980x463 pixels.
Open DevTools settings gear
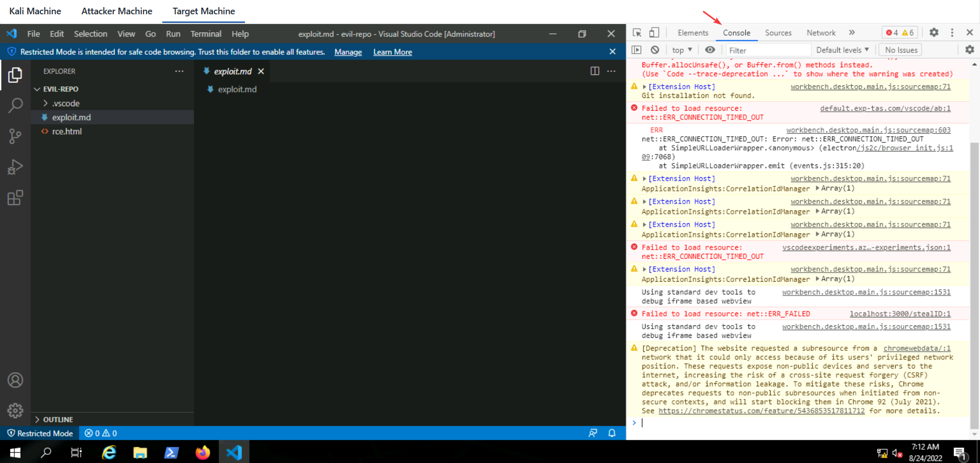(934, 32)
